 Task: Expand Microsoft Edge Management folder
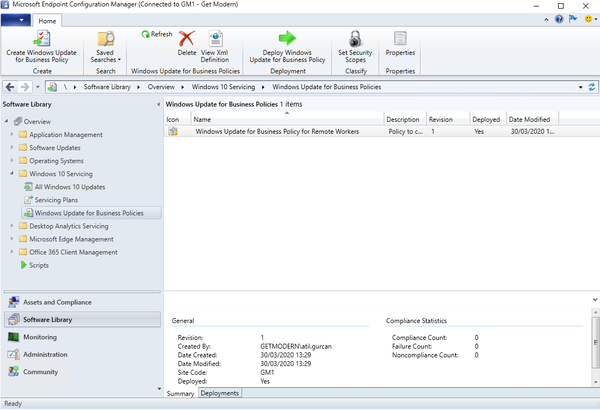coord(12,239)
